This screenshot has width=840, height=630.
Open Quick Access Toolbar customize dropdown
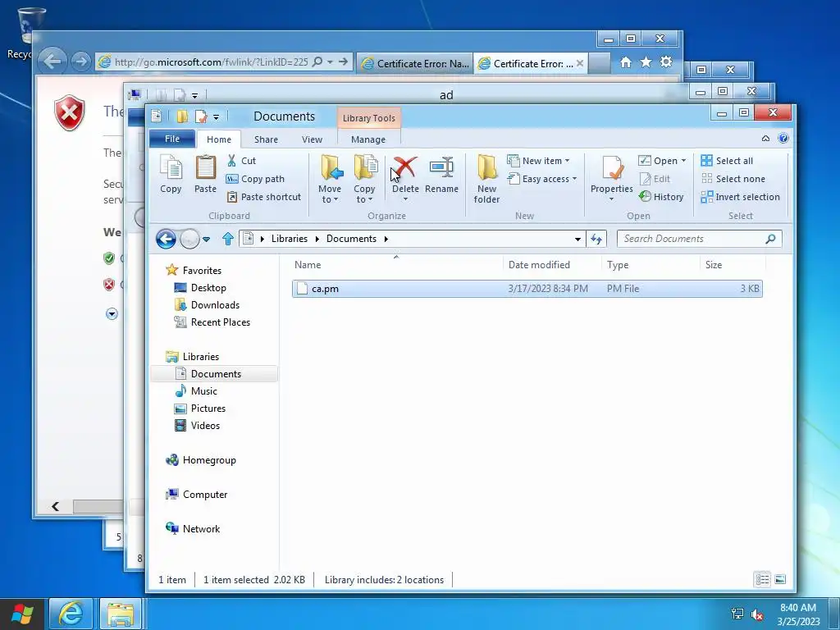pos(216,116)
